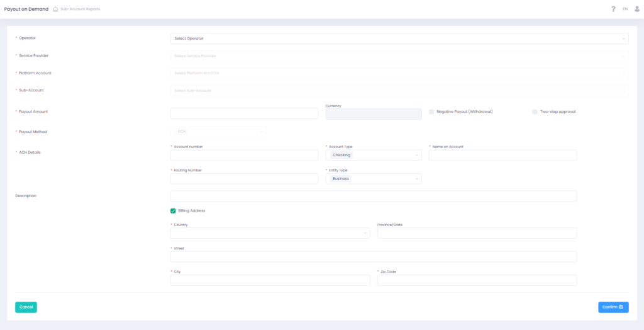Image resolution: width=644 pixels, height=330 pixels.
Task: Click the Zip Code input field
Action: [477, 280]
